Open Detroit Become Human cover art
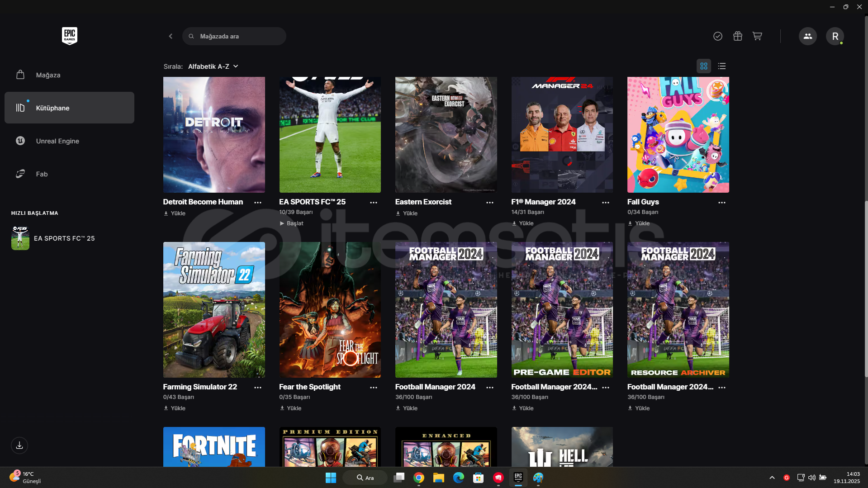The height and width of the screenshot is (488, 868). tap(214, 135)
